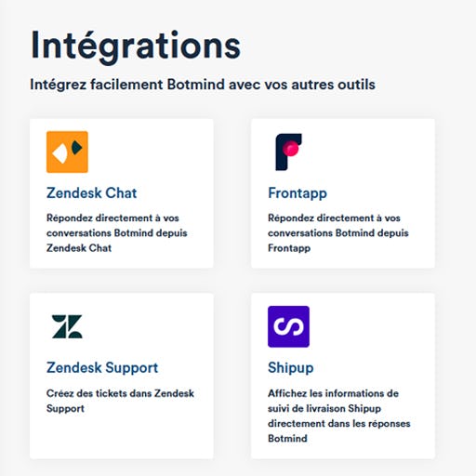Click the dark green Zendesk Support Z logo

point(67,326)
